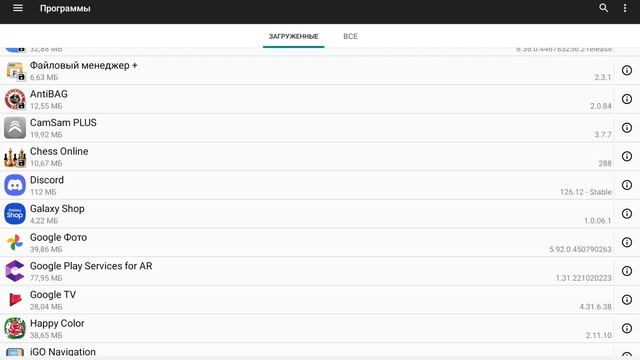
Task: Click AntiBAG version 2.0.84
Action: click(x=601, y=106)
